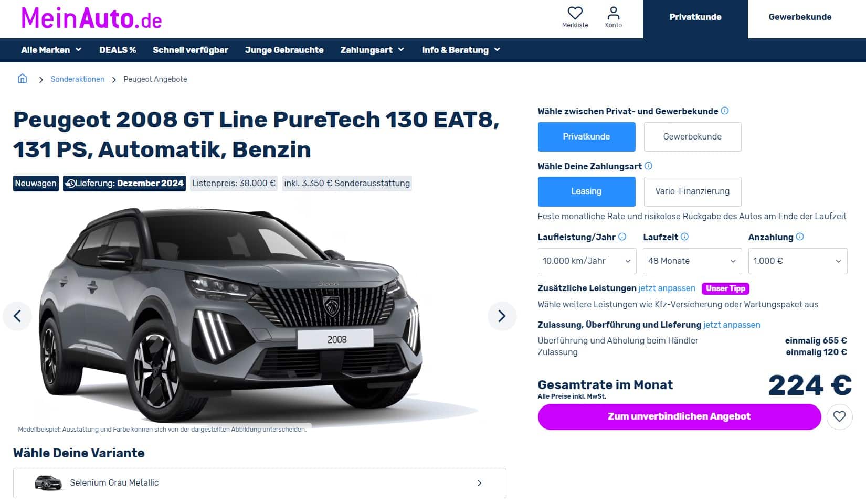Open the Anzahlung 1.000 € dropdown
866x504 pixels.
[798, 261]
